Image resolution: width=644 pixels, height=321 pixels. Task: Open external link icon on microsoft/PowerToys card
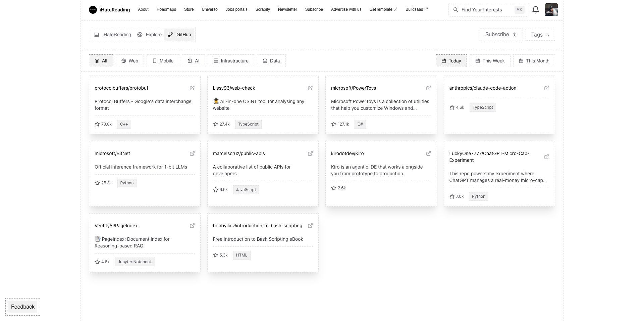pyautogui.click(x=429, y=88)
